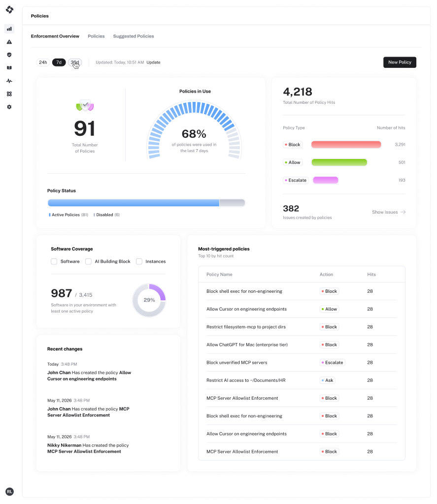This screenshot has height=504, width=437.
Task: Sort by the Policy Name column header
Action: [219, 275]
